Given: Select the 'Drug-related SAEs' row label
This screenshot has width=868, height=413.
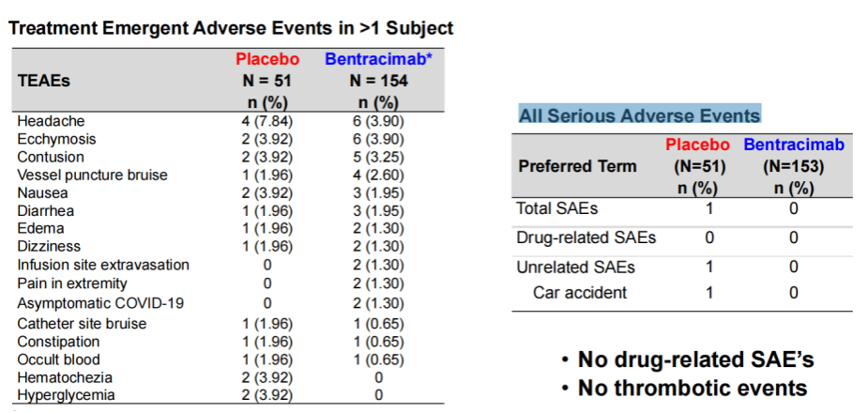Looking at the screenshot, I should pos(586,237).
